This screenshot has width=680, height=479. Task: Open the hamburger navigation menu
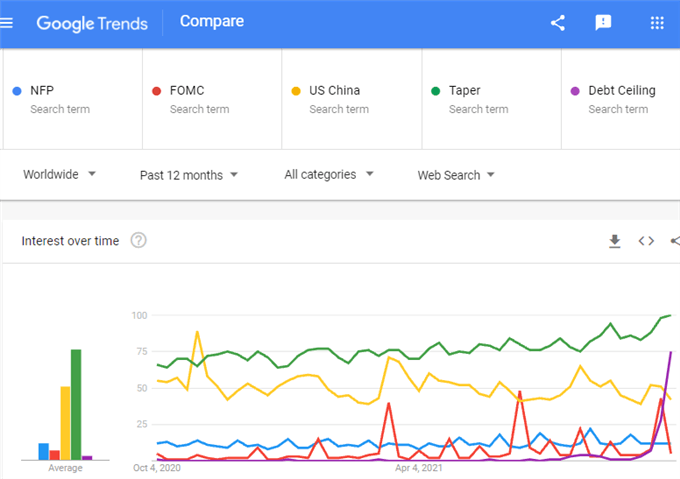click(x=6, y=23)
